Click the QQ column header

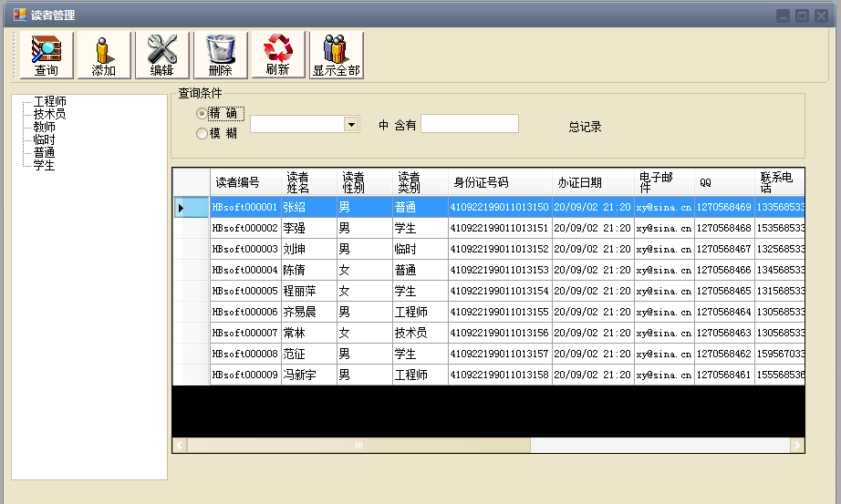click(724, 182)
